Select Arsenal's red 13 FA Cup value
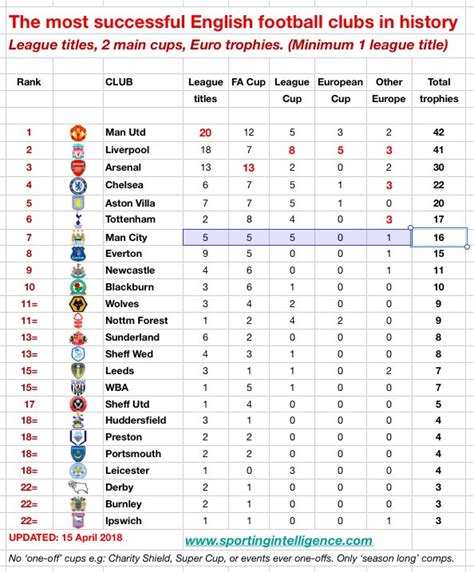This screenshot has width=474, height=572. [x=249, y=168]
